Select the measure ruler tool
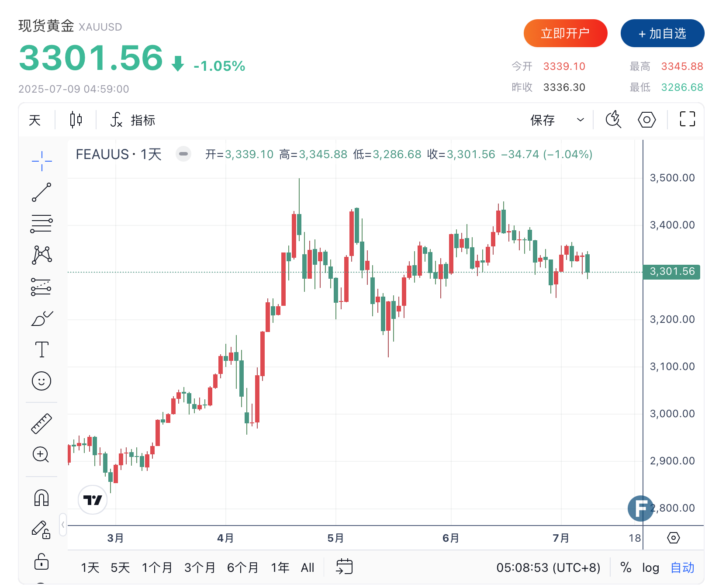 pyautogui.click(x=41, y=423)
